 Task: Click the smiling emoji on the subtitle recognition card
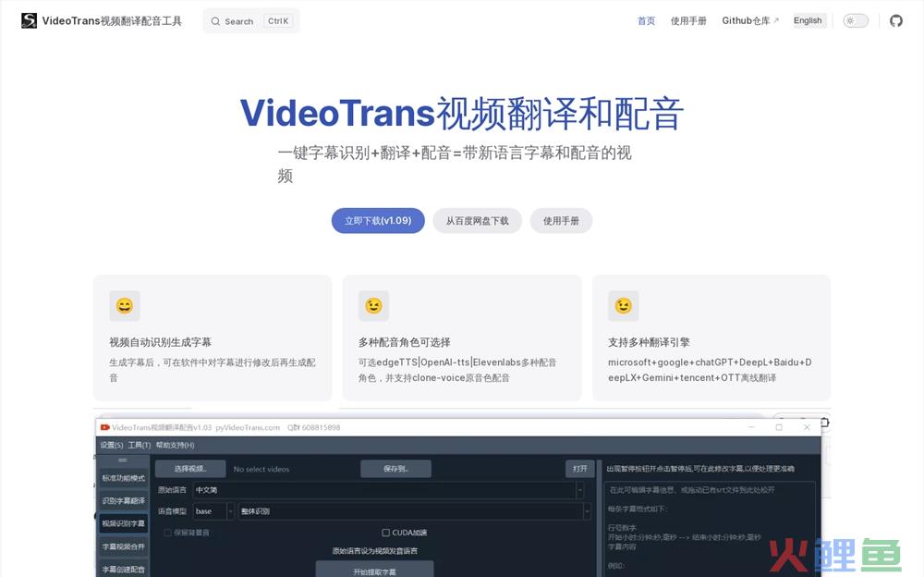pyautogui.click(x=125, y=306)
